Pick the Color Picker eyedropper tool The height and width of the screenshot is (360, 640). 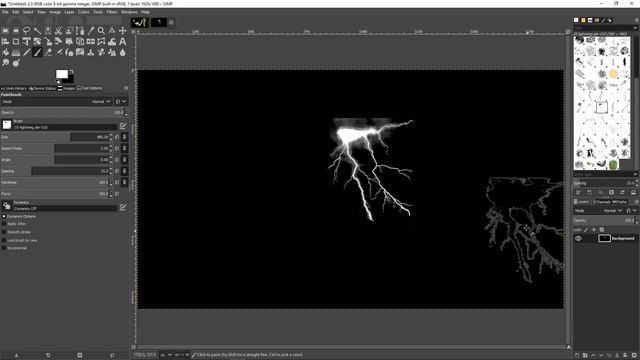pos(91,31)
